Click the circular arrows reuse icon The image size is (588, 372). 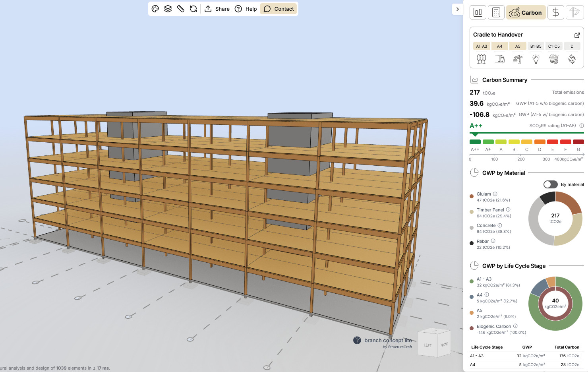572,59
